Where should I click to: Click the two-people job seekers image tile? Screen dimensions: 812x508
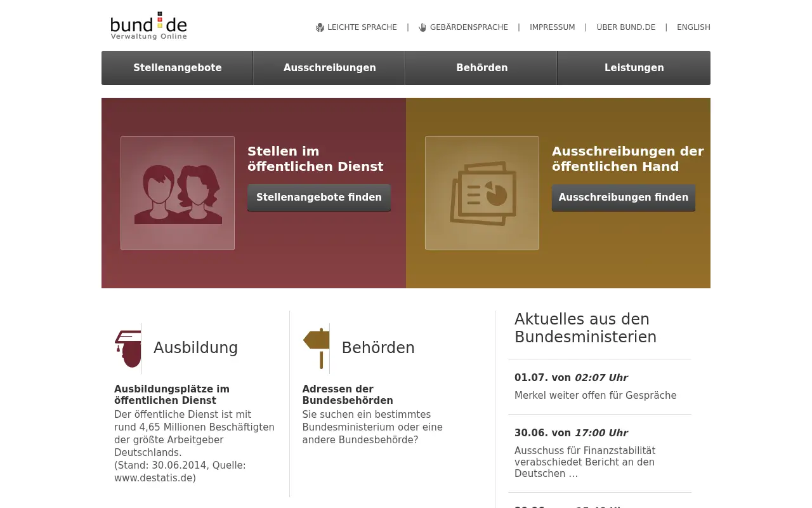click(178, 193)
